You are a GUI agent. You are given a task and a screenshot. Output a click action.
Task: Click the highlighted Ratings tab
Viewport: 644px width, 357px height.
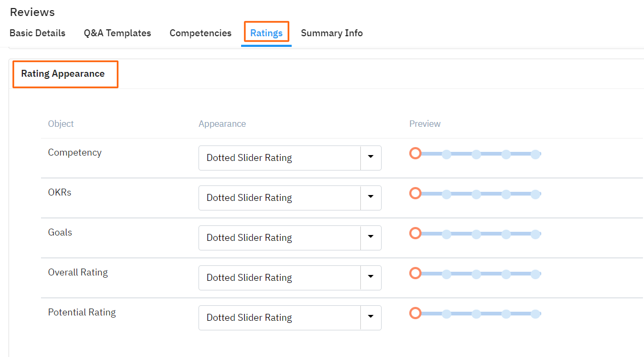coord(266,33)
